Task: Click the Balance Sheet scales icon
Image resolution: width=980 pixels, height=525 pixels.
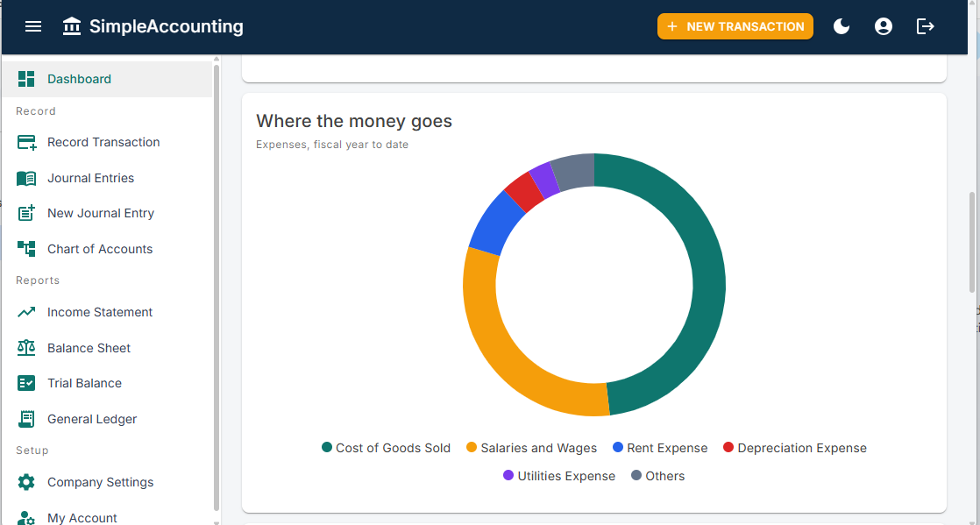Action: click(x=26, y=347)
